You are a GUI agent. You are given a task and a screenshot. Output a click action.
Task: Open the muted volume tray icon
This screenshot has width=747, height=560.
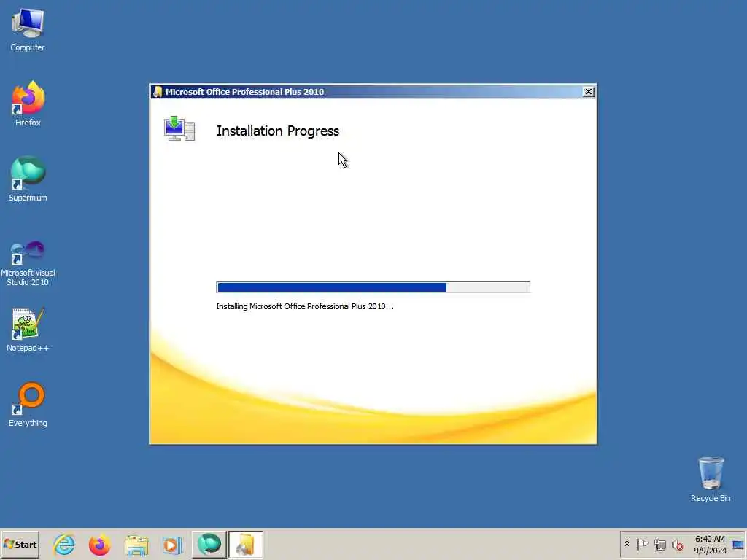(x=678, y=544)
